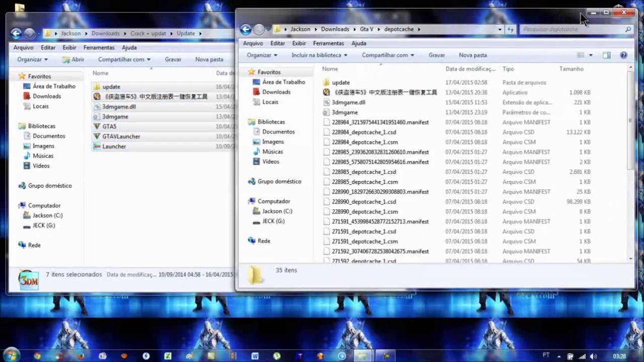This screenshot has width=644, height=362.
Task: Select the Launcher icon in the Update window
Action: coord(97,147)
